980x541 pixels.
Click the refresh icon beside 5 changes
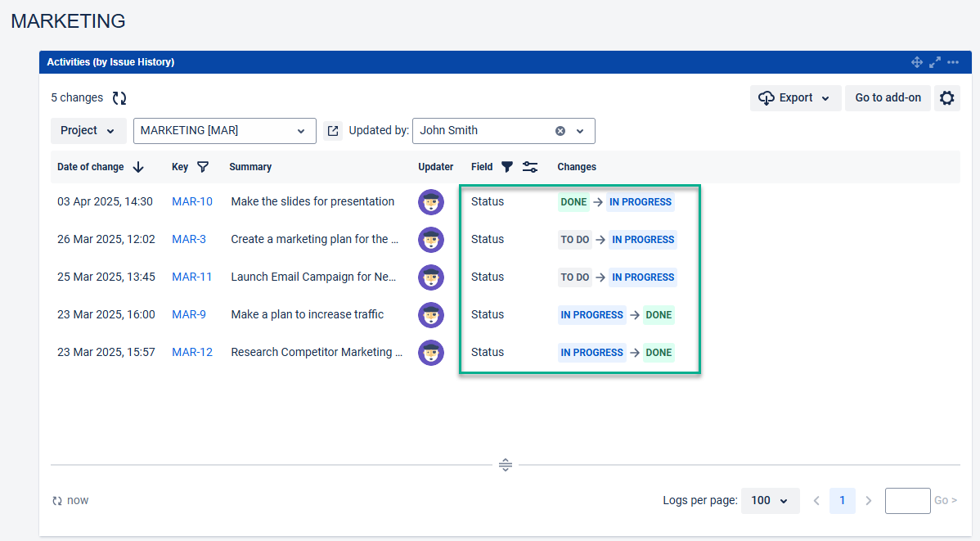pyautogui.click(x=119, y=98)
